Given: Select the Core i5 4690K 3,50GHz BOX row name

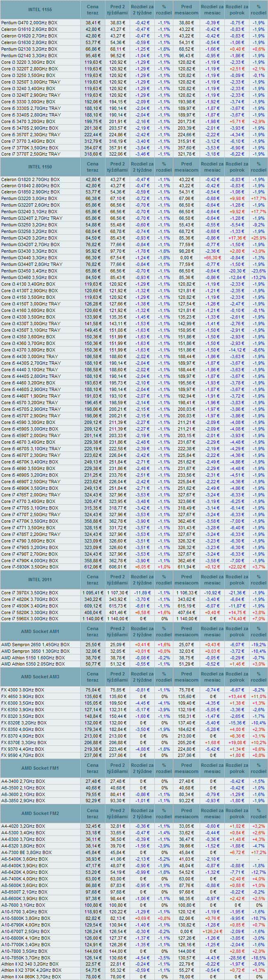Looking at the screenshot, I should (x=29, y=488).
